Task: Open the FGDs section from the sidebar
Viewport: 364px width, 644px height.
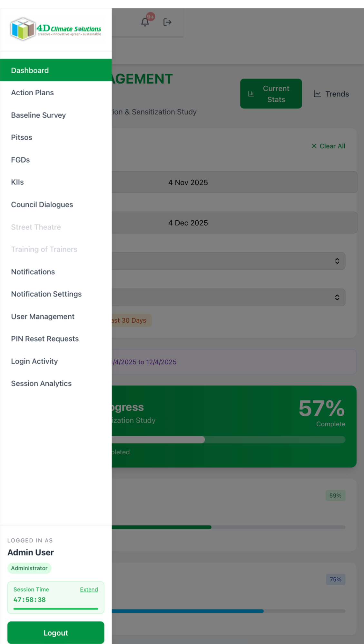Action: pos(21,160)
